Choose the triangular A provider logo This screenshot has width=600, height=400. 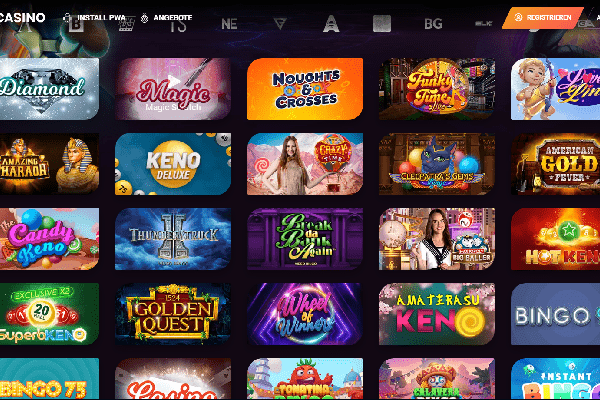pos(331,24)
